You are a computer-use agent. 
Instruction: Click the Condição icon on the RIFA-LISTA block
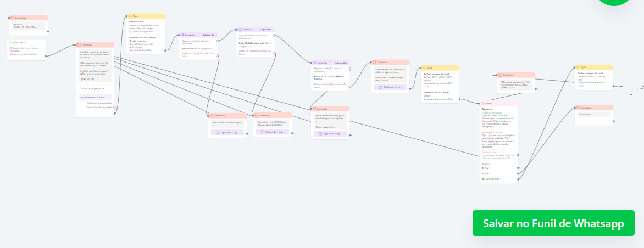click(x=314, y=63)
